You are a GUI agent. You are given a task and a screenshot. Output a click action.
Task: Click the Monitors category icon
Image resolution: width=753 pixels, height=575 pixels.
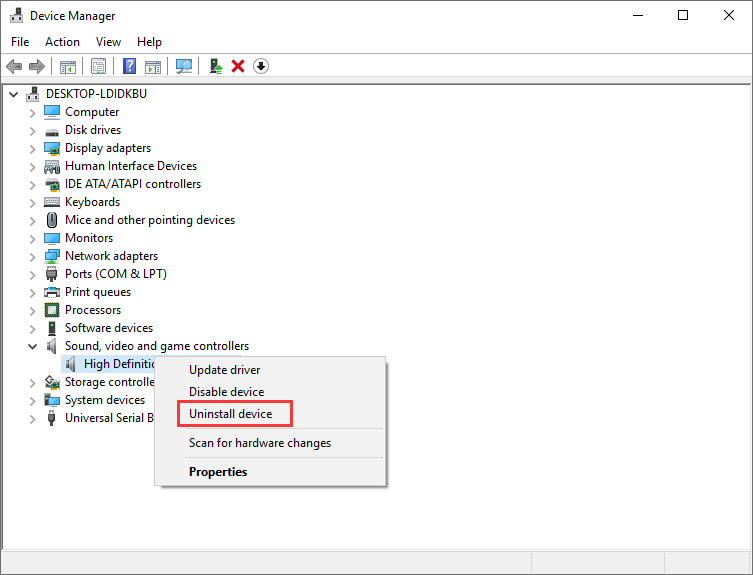pyautogui.click(x=52, y=238)
